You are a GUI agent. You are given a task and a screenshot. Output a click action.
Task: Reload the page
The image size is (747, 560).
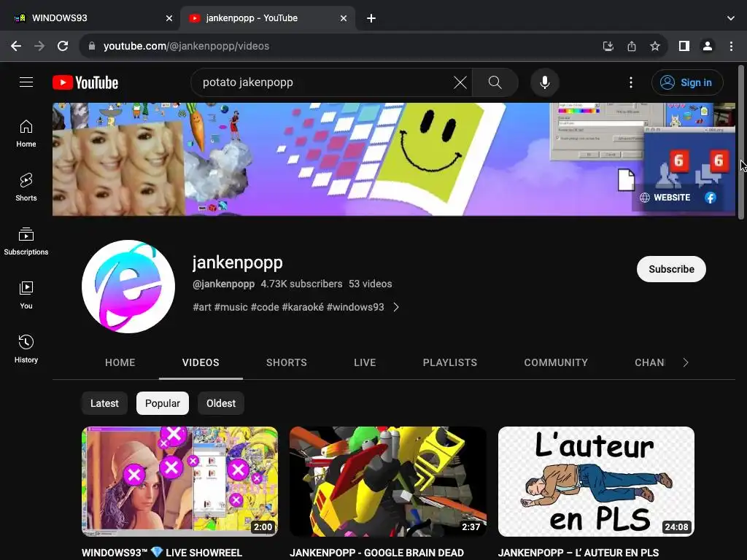(63, 46)
